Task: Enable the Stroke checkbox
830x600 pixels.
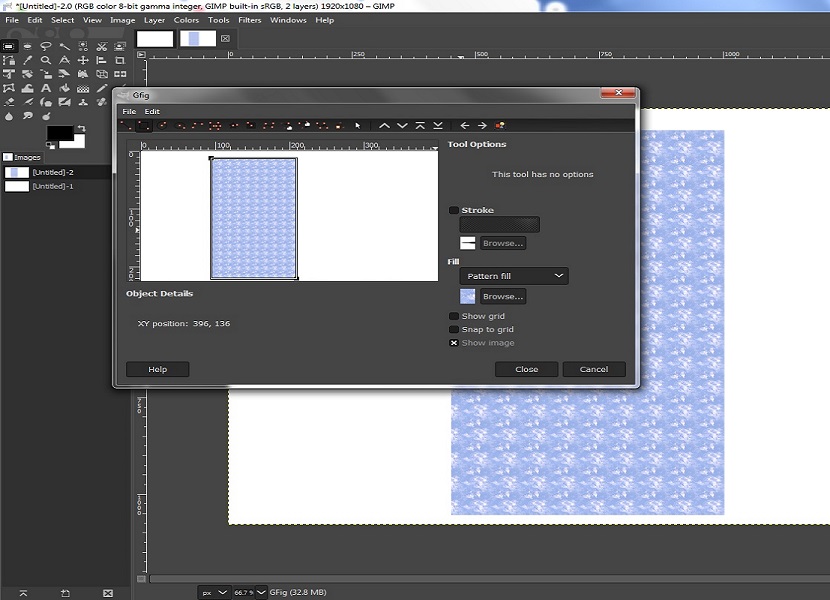Action: point(454,211)
